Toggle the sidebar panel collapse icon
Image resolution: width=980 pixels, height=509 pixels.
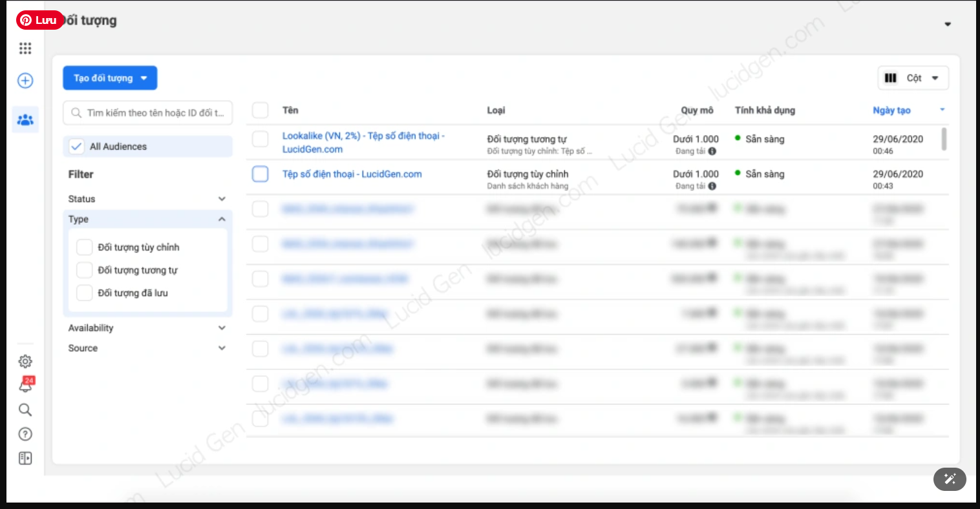coord(25,459)
